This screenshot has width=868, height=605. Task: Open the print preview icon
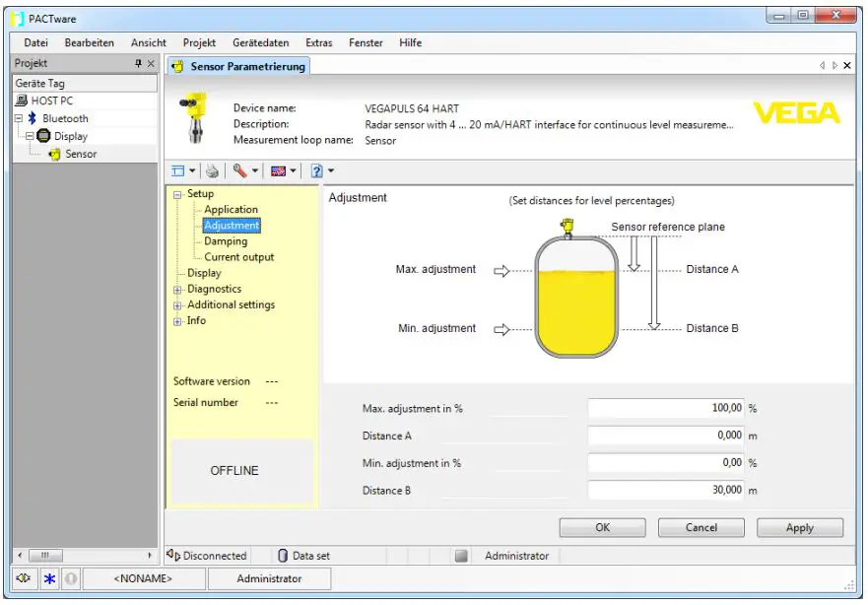point(213,169)
